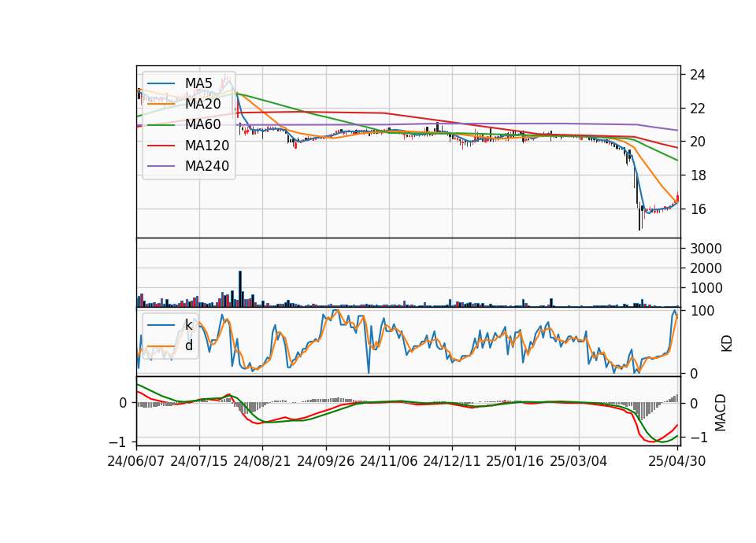Click the KD axis value 100
The image size is (756, 543).
click(702, 311)
